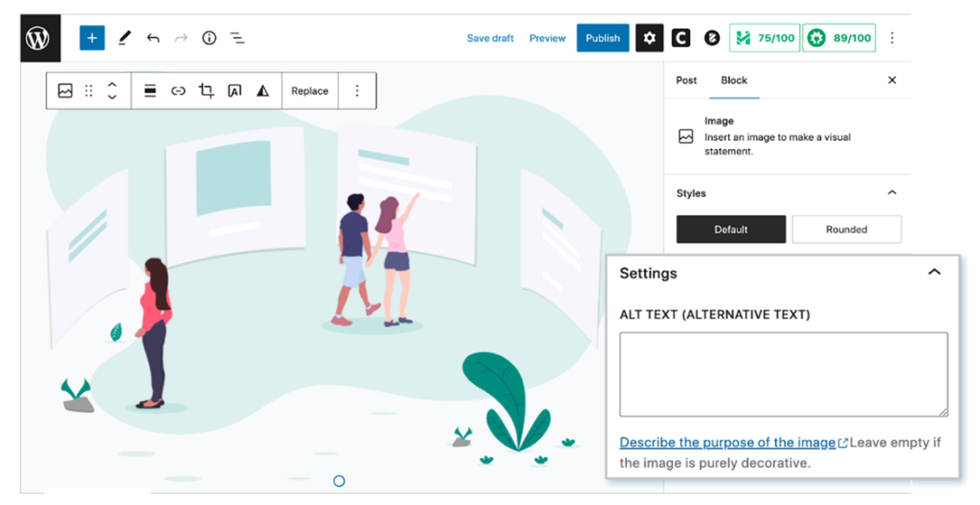The width and height of the screenshot is (980, 505).
Task: Click the 'ALT TEXT (ALTERNATIVE TEXT)' label
Action: 715,314
